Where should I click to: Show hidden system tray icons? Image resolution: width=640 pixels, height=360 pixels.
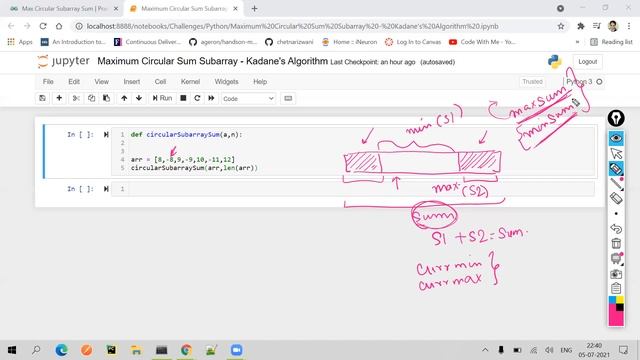485,350
